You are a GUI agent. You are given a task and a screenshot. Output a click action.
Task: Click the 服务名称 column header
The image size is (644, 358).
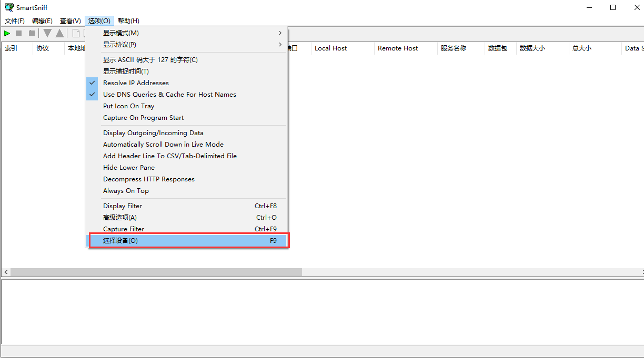pos(454,48)
